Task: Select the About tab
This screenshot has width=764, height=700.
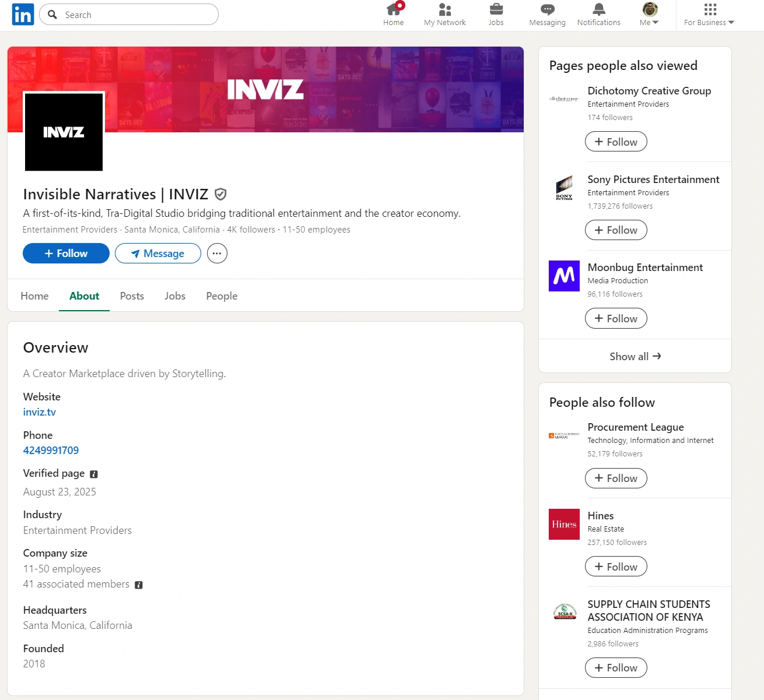Action: point(85,296)
